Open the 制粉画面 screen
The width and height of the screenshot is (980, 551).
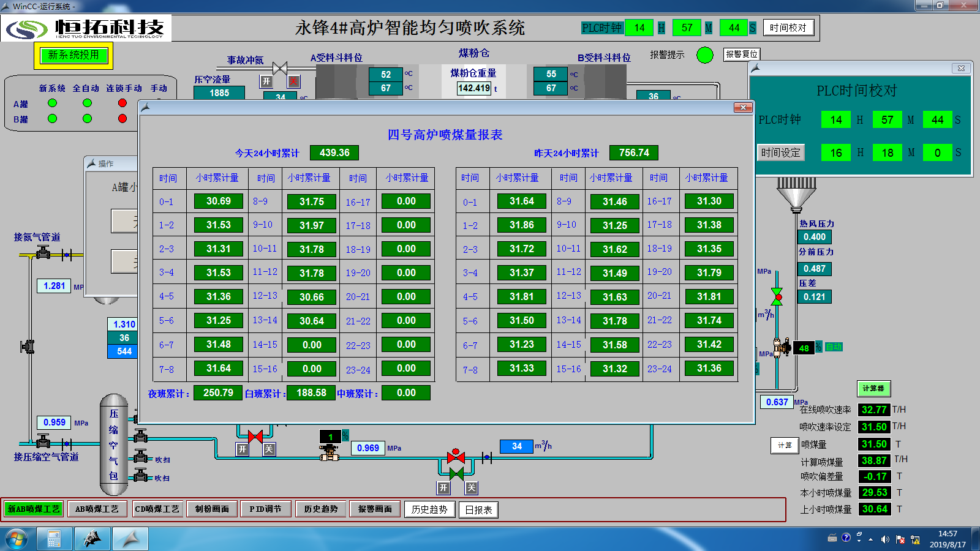point(212,509)
